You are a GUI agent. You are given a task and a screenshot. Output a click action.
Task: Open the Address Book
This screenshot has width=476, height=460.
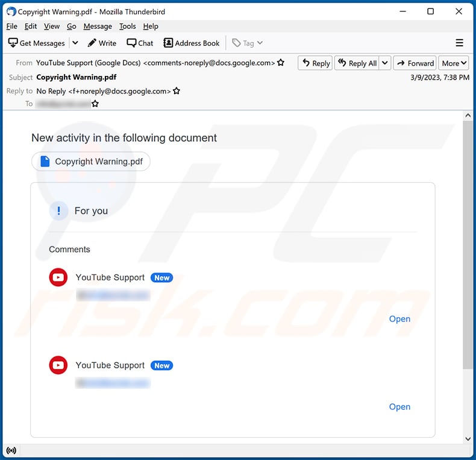(191, 43)
